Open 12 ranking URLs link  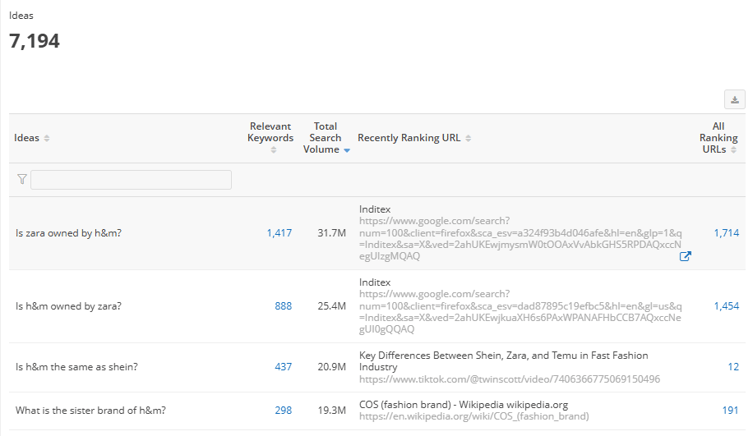[733, 367]
